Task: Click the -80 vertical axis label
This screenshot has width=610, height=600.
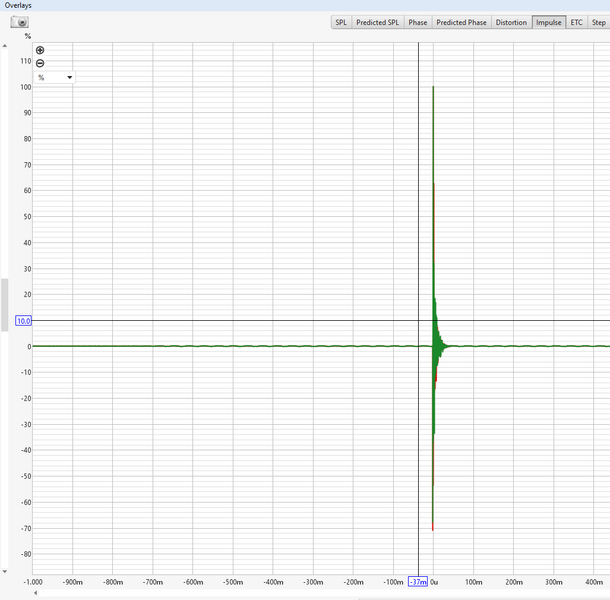Action: (x=26, y=554)
